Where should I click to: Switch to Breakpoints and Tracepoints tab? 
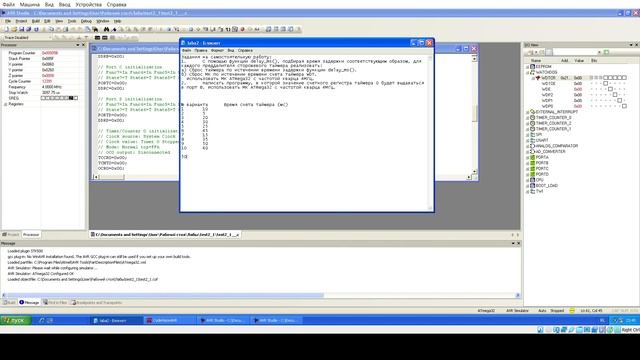pyautogui.click(x=97, y=302)
